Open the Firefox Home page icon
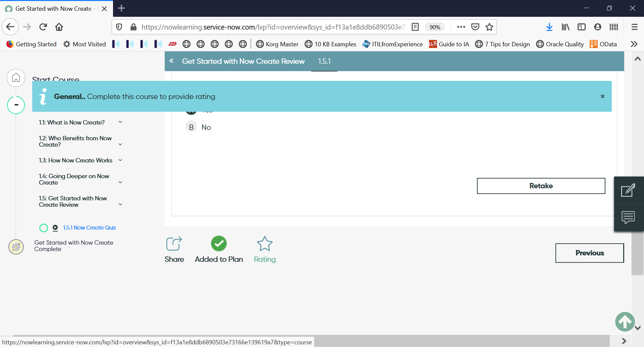Viewport: 644px width, 347px height. (59, 27)
